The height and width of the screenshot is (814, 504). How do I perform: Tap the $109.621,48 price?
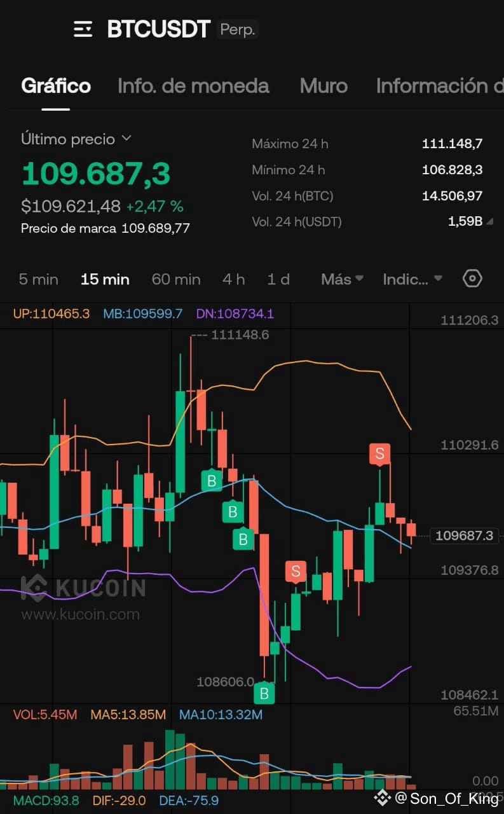71,206
